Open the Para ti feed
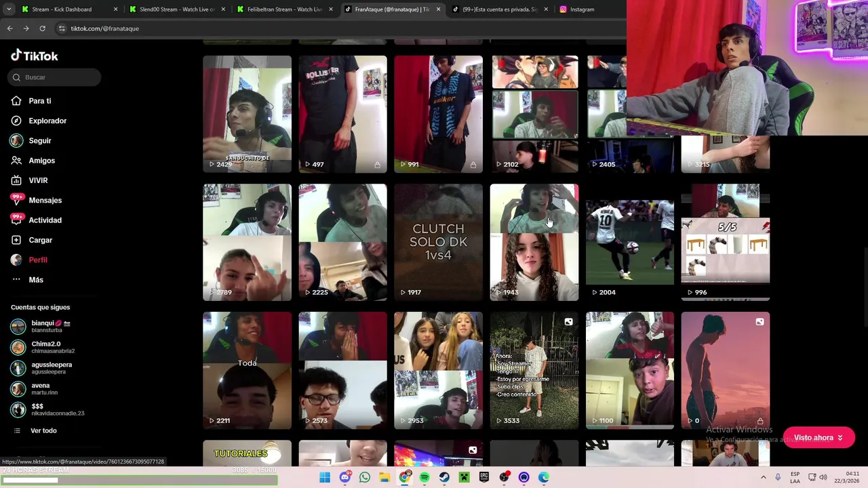The height and width of the screenshot is (488, 868). (39, 101)
